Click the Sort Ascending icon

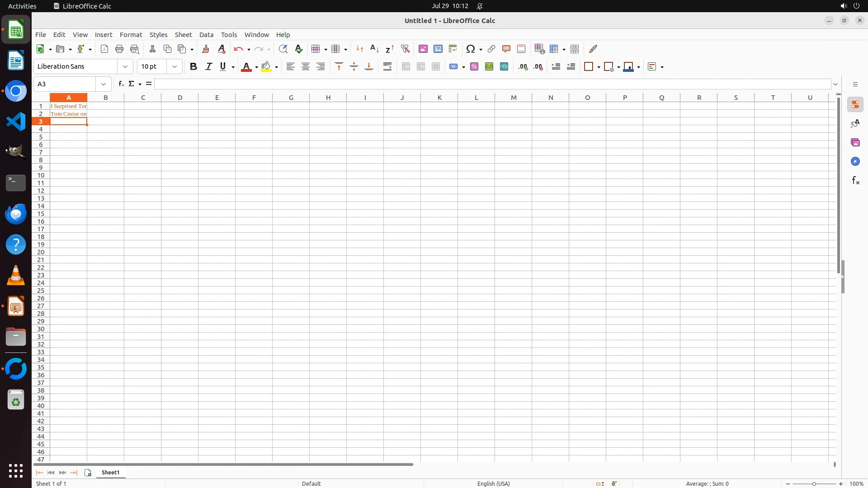(x=374, y=49)
